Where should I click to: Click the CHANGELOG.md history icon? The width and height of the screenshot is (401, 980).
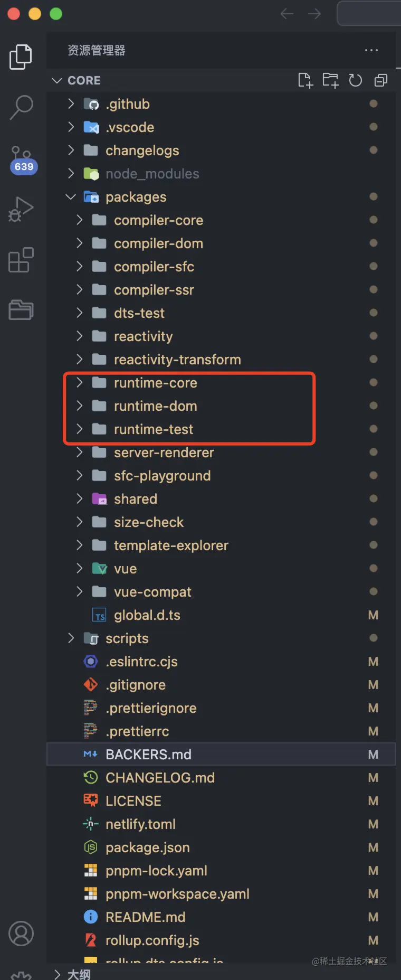[x=91, y=777]
